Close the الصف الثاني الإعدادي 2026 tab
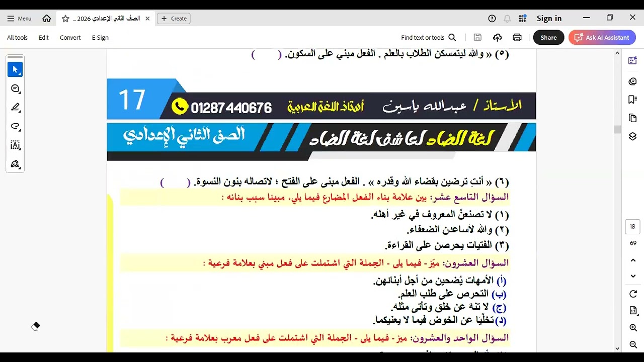The width and height of the screenshot is (644, 362). tap(147, 19)
